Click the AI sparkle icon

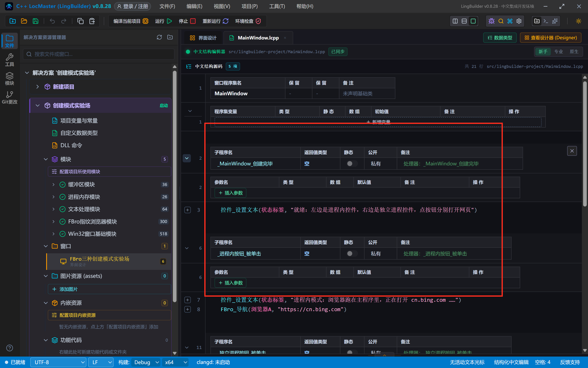(x=555, y=21)
